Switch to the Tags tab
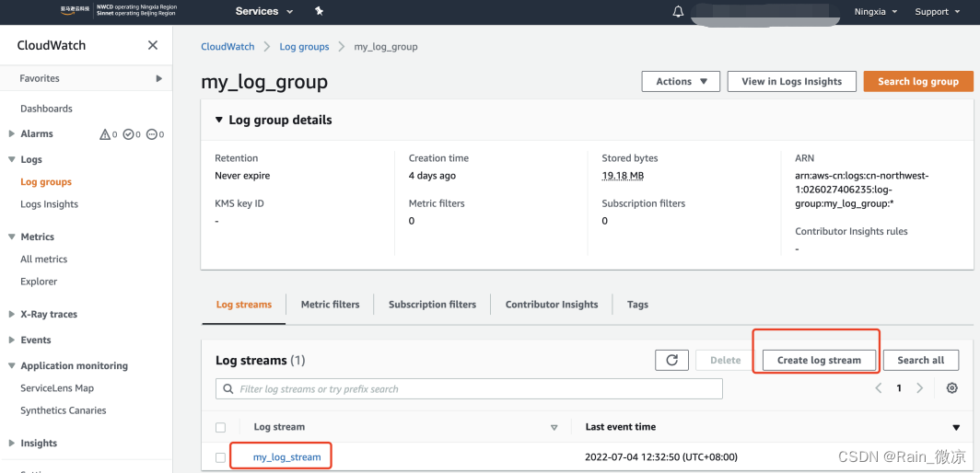 [x=637, y=305]
